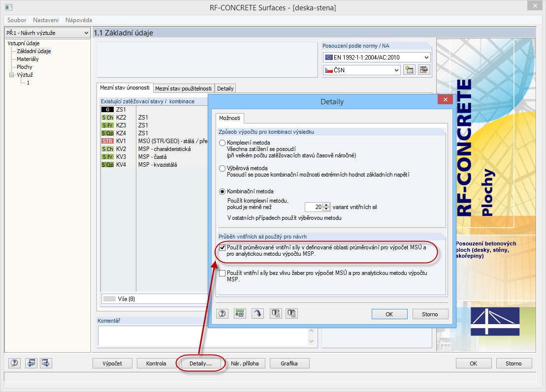Select load case G ZS1 row
Image resolution: width=546 pixels, height=392 pixels.
(154, 110)
